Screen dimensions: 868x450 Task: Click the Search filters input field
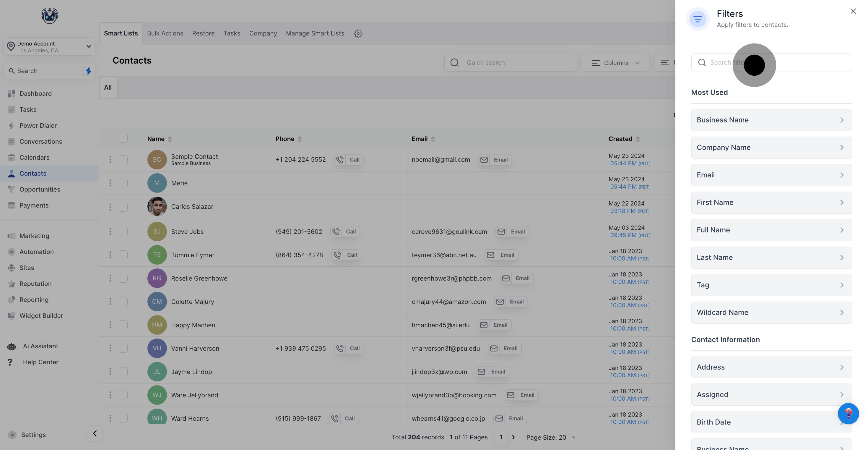point(802,62)
